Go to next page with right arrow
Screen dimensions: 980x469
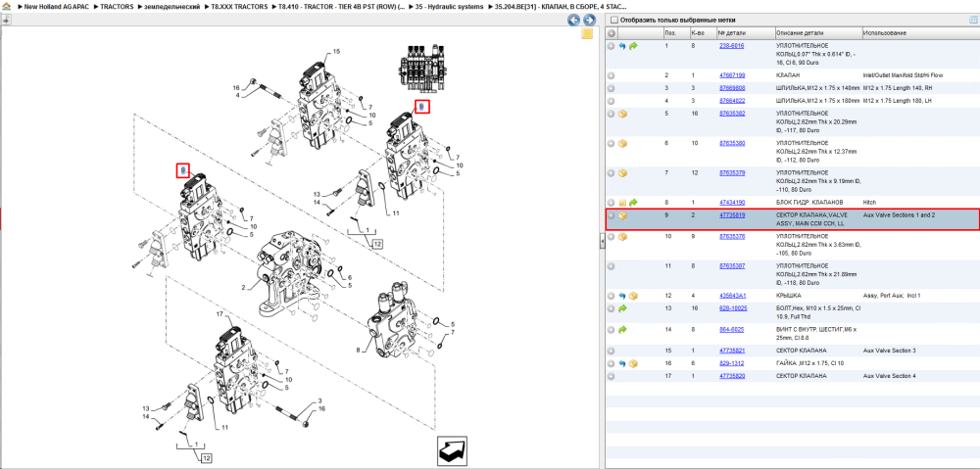pos(587,20)
